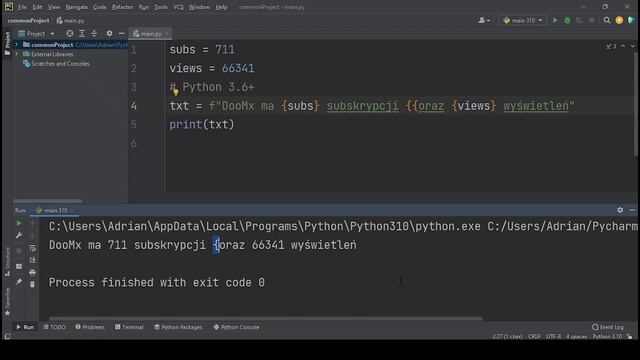Hide Run panel with minus icon
Screen dimensions: 640x360
[x=632, y=210]
